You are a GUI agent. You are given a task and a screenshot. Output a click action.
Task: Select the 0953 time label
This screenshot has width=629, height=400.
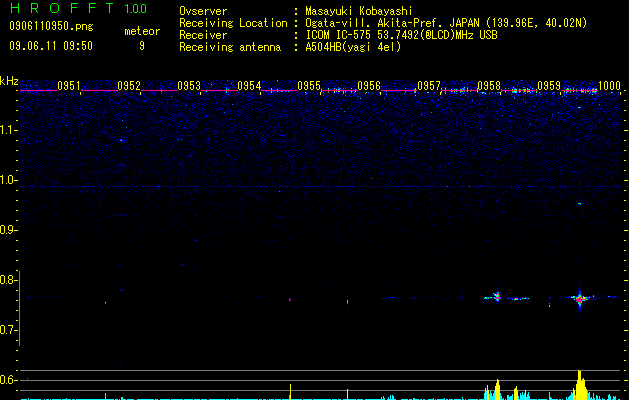tap(189, 86)
